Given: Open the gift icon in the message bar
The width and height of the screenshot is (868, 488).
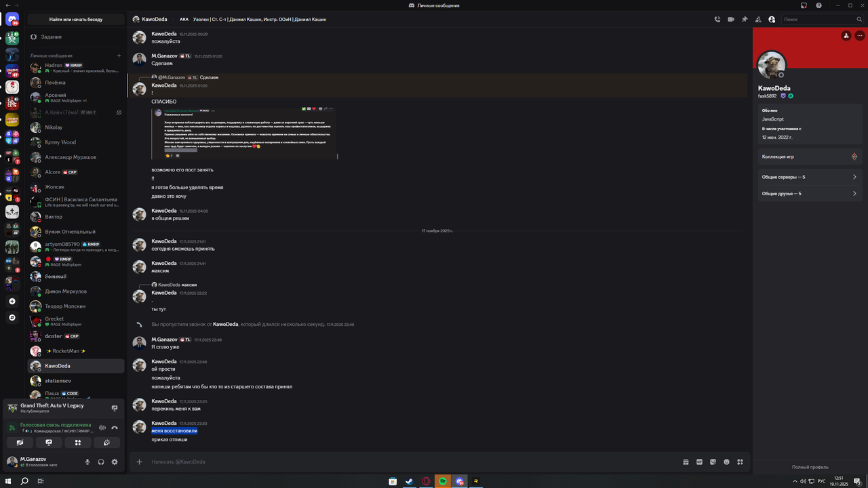Looking at the screenshot, I should 686,462.
